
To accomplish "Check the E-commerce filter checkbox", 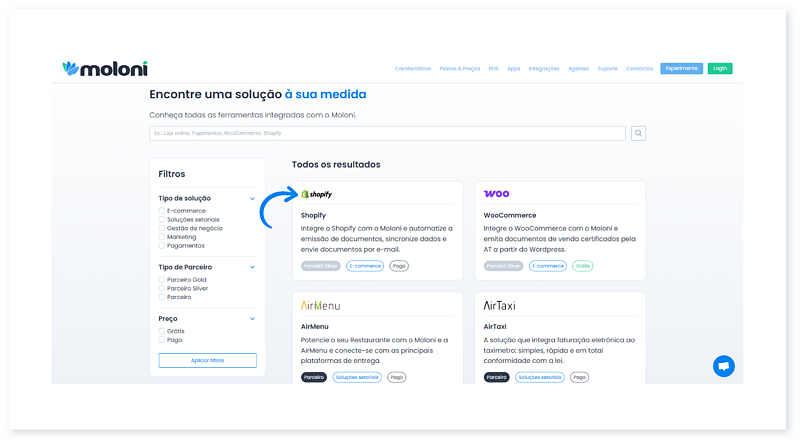I will tap(162, 211).
